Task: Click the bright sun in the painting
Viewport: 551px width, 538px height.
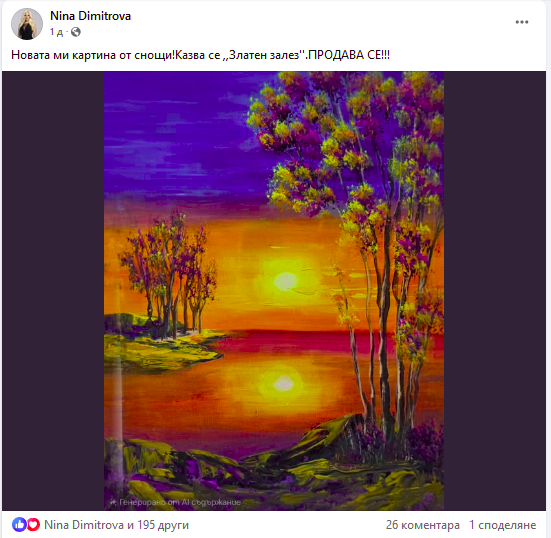Action: click(286, 281)
